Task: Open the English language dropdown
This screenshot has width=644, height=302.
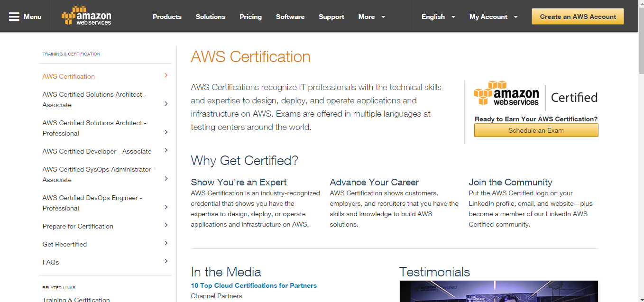Action: 439,17
